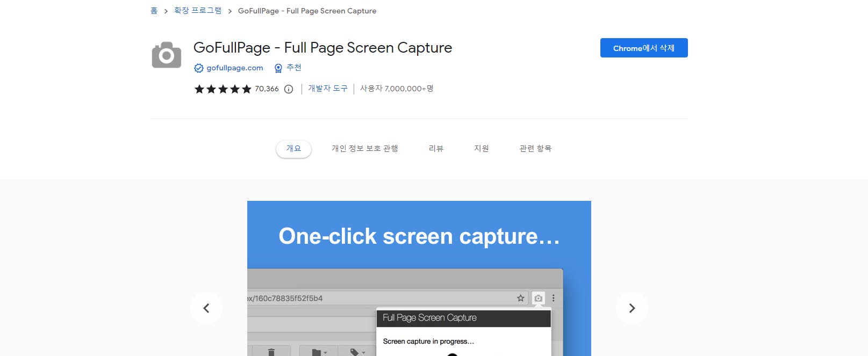Show the next screenshot with right arrow

coord(632,308)
